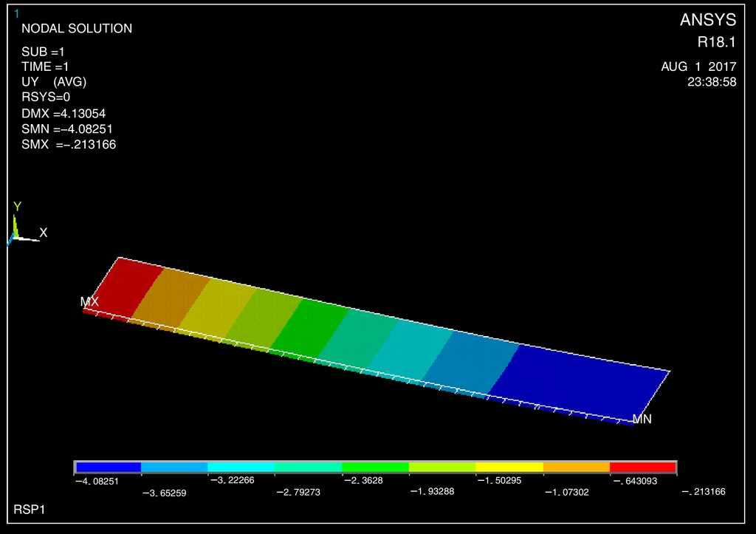This screenshot has width=756, height=534.
Task: Click the -2.3628 legend value label
Action: [365, 481]
